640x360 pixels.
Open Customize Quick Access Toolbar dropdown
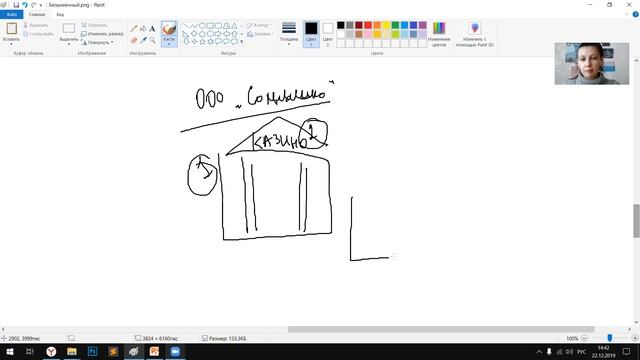coord(41,5)
